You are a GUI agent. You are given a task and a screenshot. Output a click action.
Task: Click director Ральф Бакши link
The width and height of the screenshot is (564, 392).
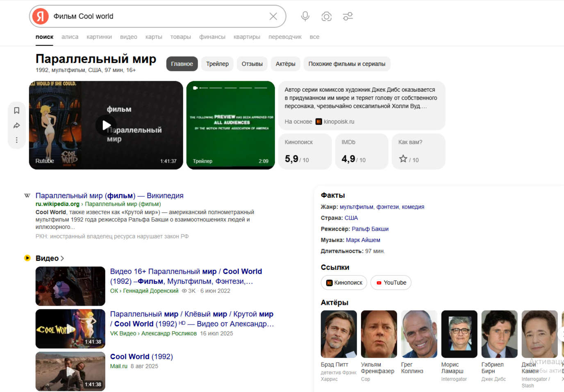point(370,229)
